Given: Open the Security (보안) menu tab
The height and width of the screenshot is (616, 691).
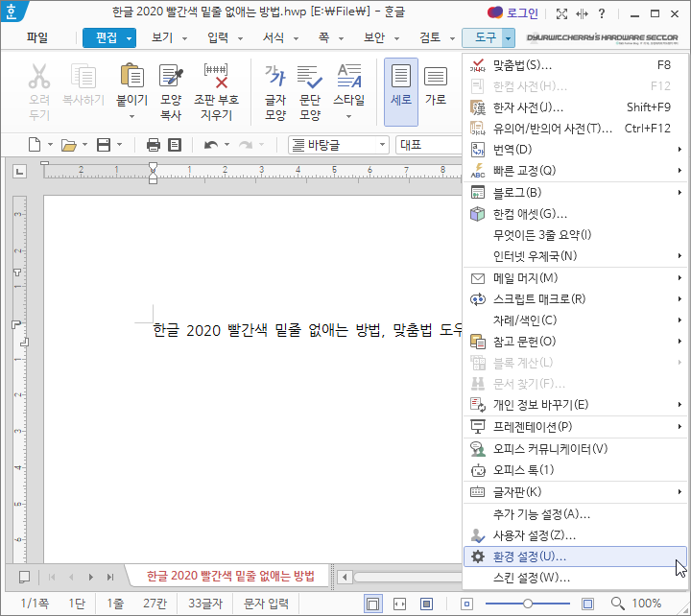Looking at the screenshot, I should 374,37.
